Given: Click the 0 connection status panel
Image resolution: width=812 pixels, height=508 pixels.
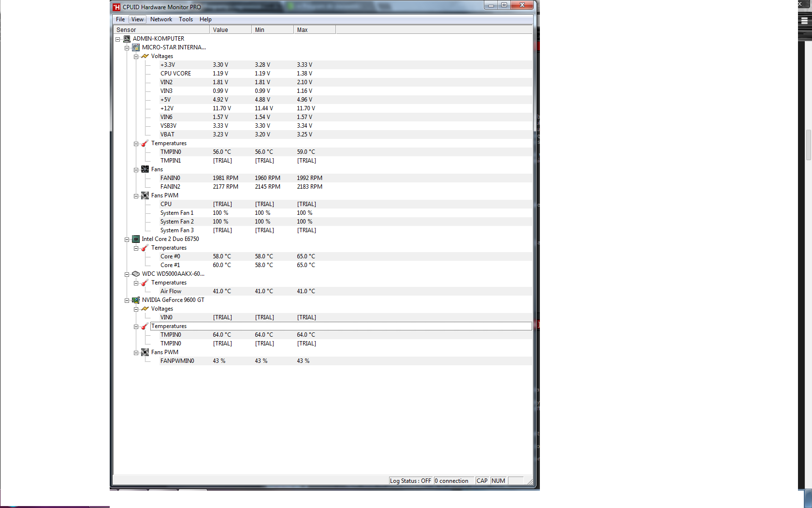Looking at the screenshot, I should coord(454,481).
